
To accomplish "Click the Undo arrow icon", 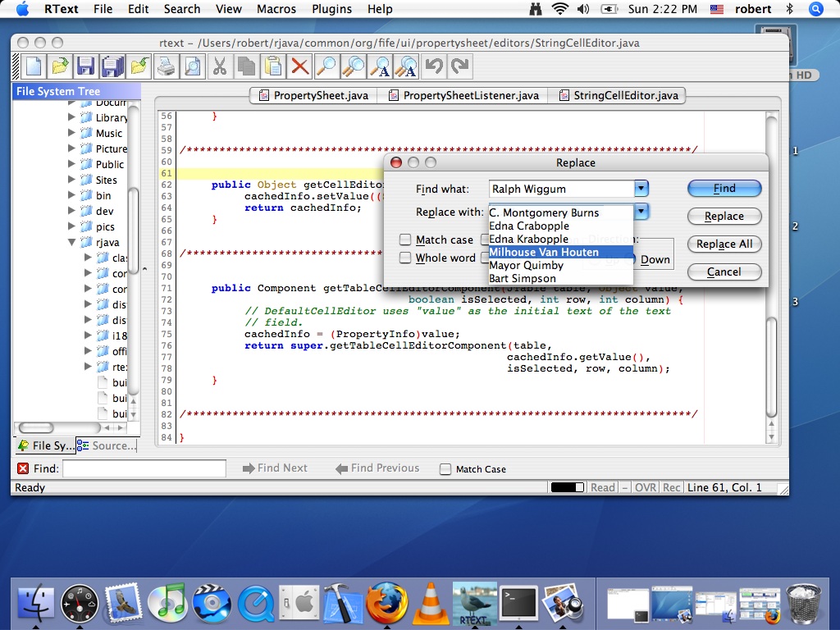I will (434, 66).
